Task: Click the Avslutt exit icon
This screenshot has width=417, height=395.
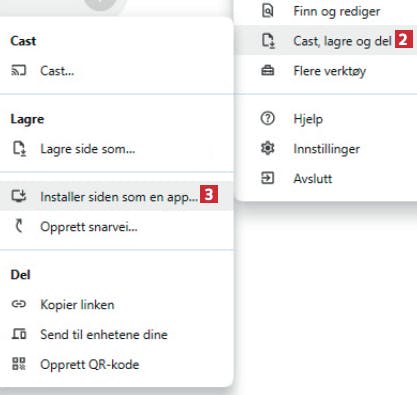Action: 268,178
